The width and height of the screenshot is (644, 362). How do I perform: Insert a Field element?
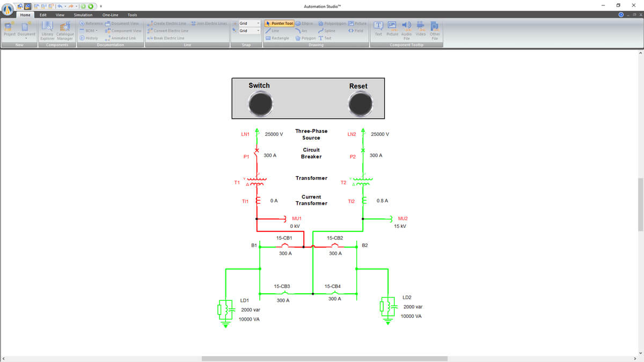tap(356, 31)
